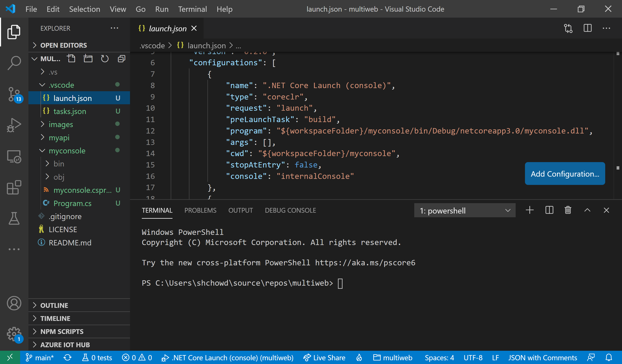Image resolution: width=622 pixels, height=364 pixels.
Task: Maximize the terminal panel with the chevron
Action: 587,210
